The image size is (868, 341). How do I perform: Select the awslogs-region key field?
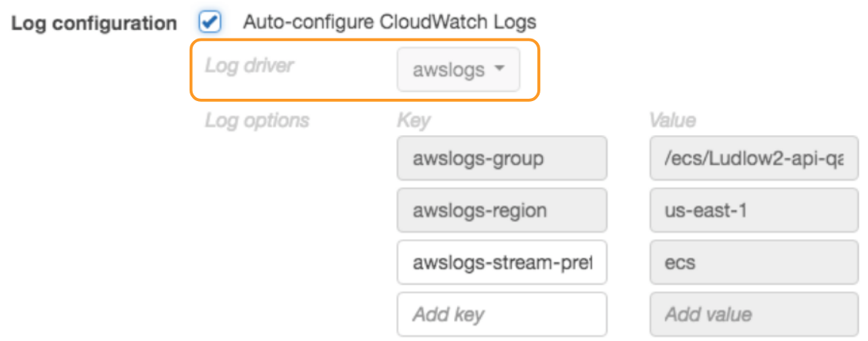point(501,211)
